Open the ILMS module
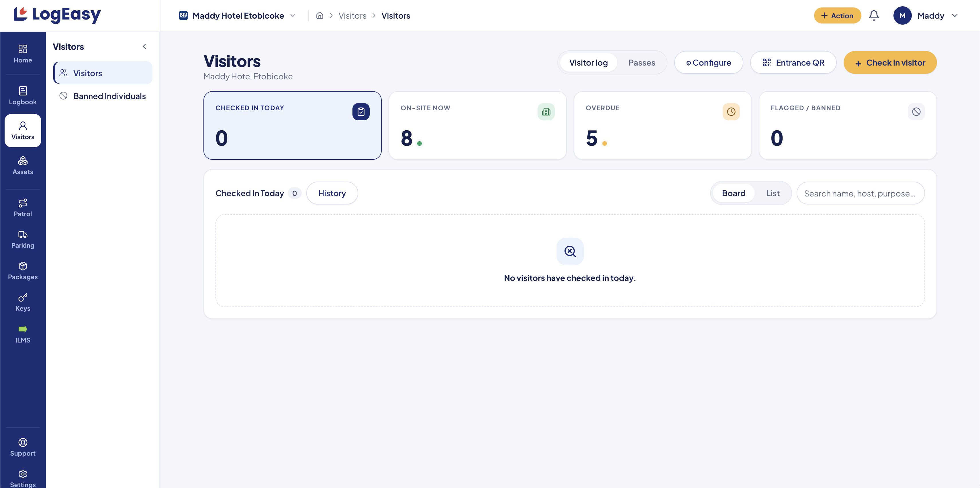Viewport: 980px width, 488px height. 23,334
